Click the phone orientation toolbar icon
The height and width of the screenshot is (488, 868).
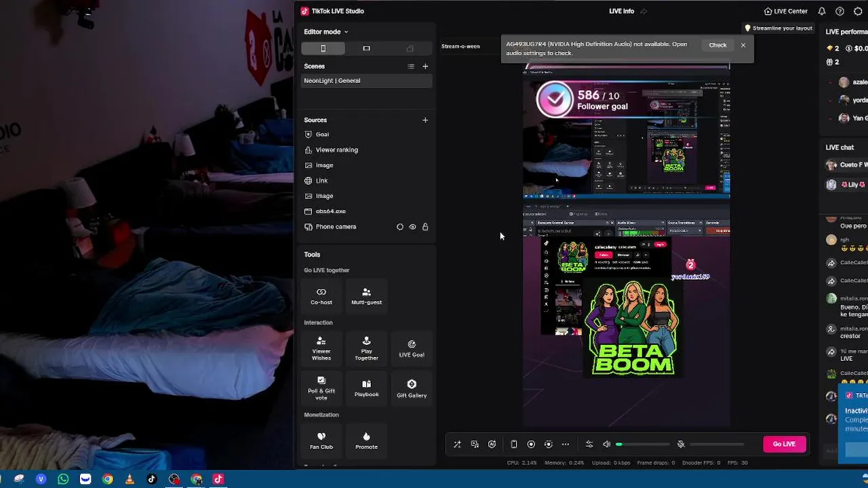click(514, 445)
